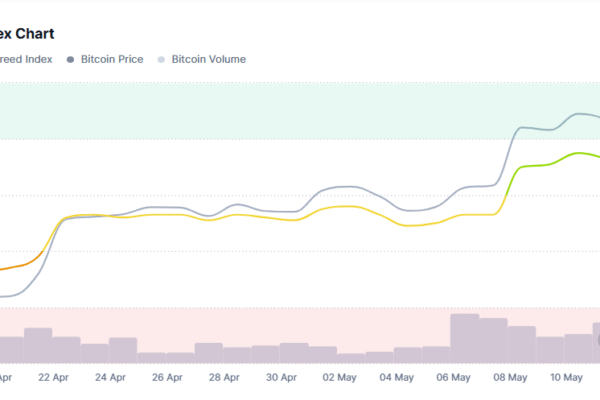
Task: Select the 04 May date label
Action: (396, 377)
